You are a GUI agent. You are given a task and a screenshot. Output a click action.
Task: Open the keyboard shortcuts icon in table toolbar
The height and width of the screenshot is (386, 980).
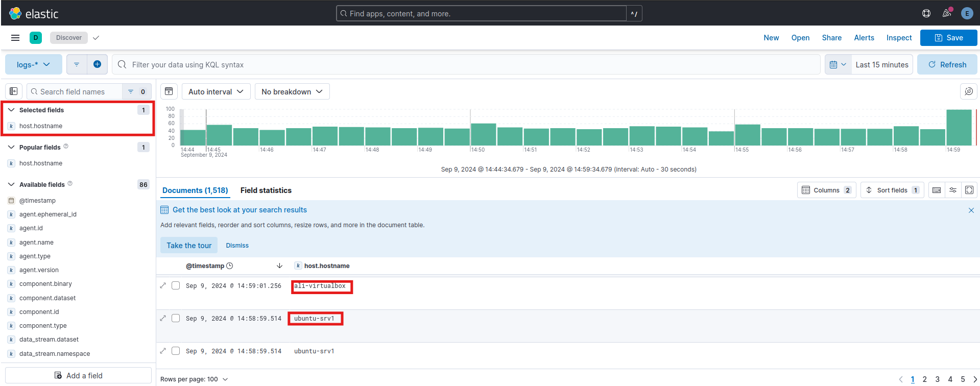point(937,190)
